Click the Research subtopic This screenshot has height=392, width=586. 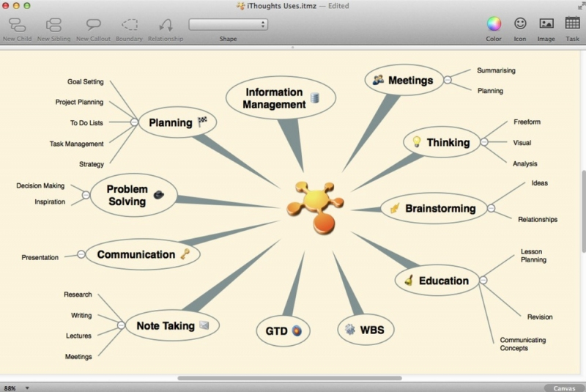78,295
